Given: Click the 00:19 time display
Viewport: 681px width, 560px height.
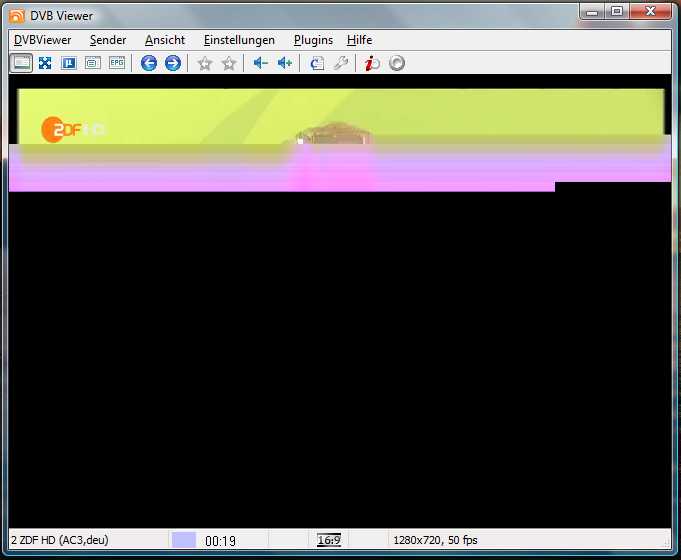Looking at the screenshot, I should click(220, 541).
